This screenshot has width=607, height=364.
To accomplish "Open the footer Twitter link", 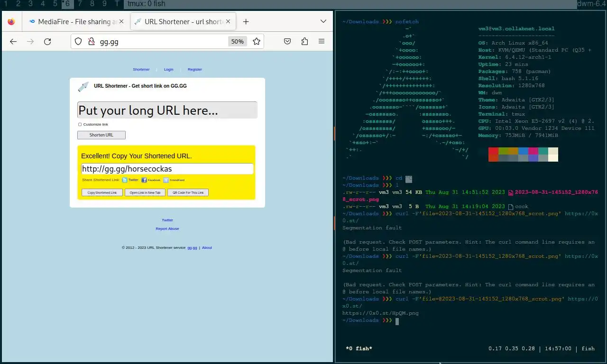I will click(x=167, y=220).
